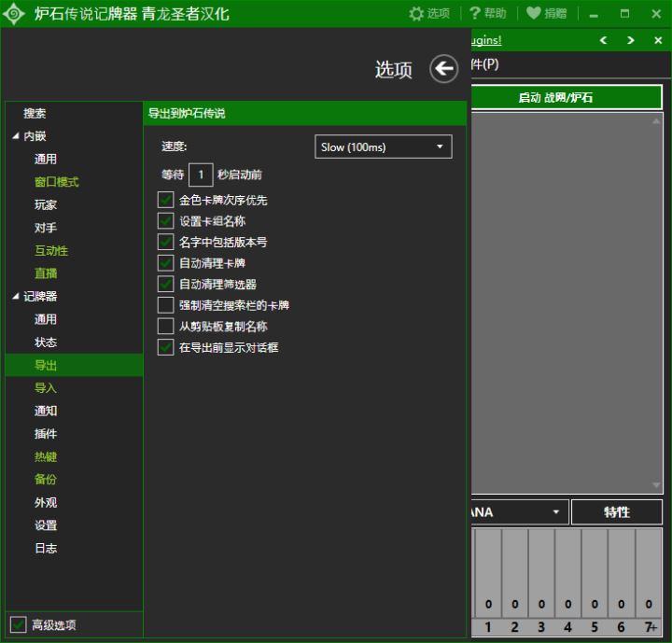The height and width of the screenshot is (643, 672).
Task: Select 插件 in the sidebar
Action: tap(46, 434)
